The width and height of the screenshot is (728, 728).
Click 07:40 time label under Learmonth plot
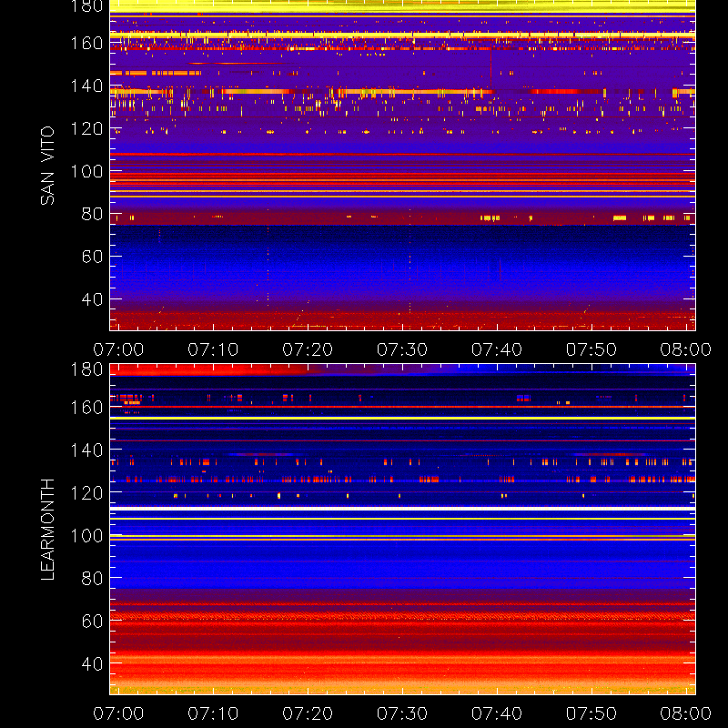[x=497, y=713]
